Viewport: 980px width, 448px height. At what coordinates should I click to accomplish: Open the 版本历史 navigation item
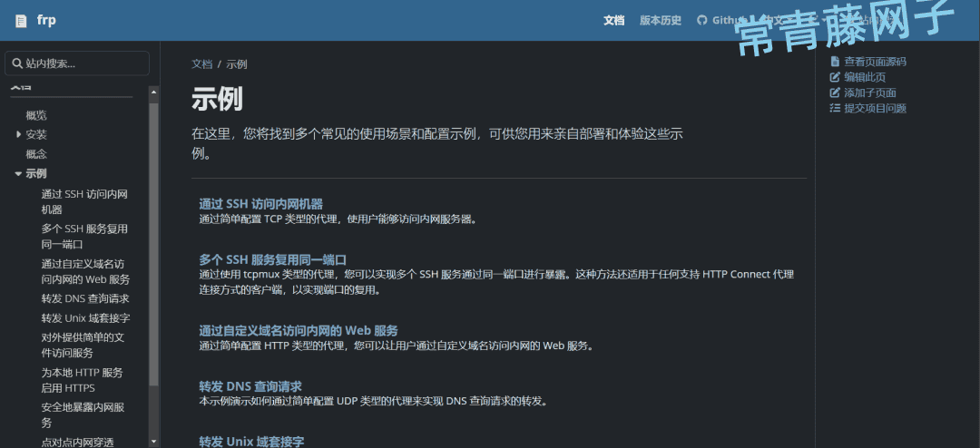click(660, 20)
